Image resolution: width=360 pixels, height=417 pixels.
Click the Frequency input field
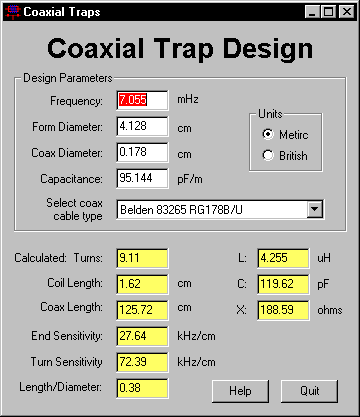click(143, 100)
